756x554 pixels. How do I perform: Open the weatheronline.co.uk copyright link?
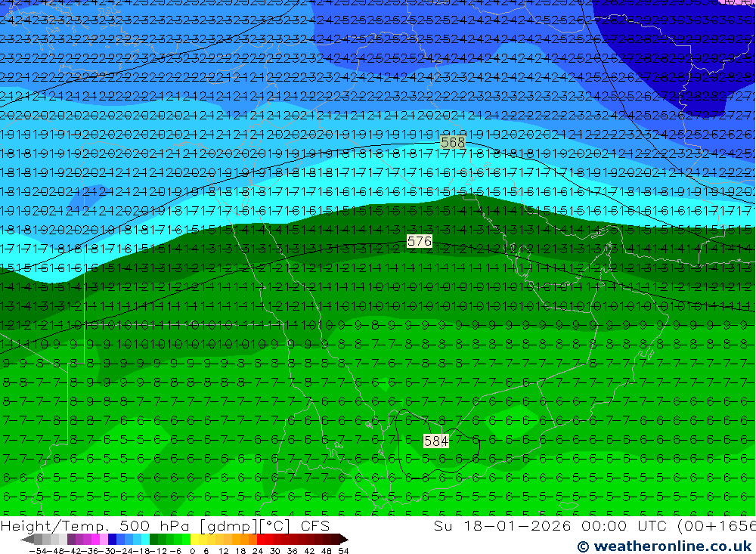(664, 546)
